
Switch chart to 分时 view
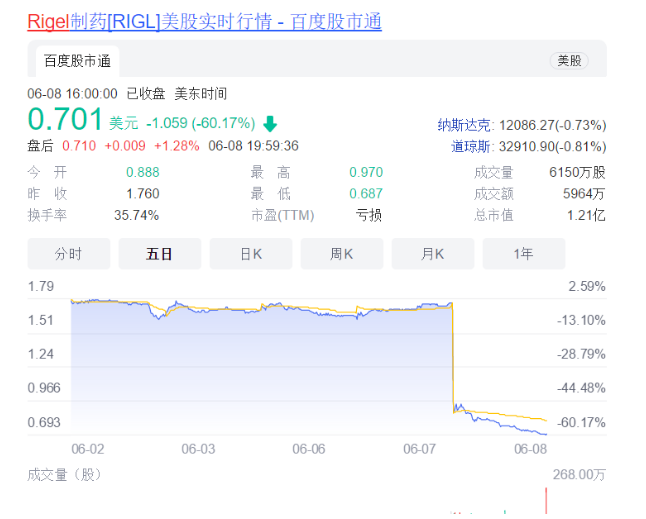point(68,254)
